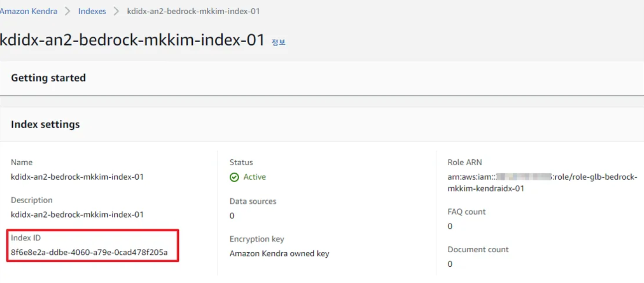Viewport: 644px width, 283px height.
Task: Select the Description value text
Action: pos(78,215)
